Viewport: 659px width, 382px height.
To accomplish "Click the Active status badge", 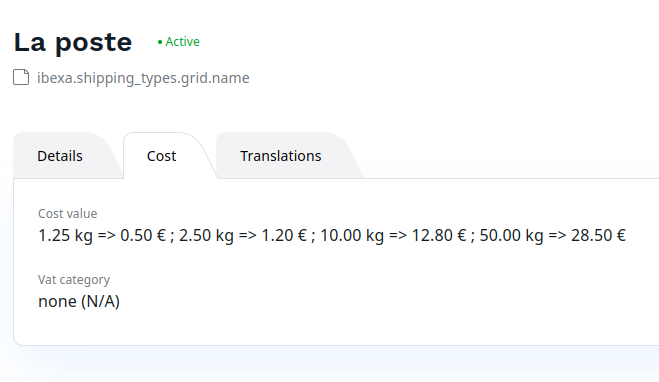I will [x=179, y=42].
